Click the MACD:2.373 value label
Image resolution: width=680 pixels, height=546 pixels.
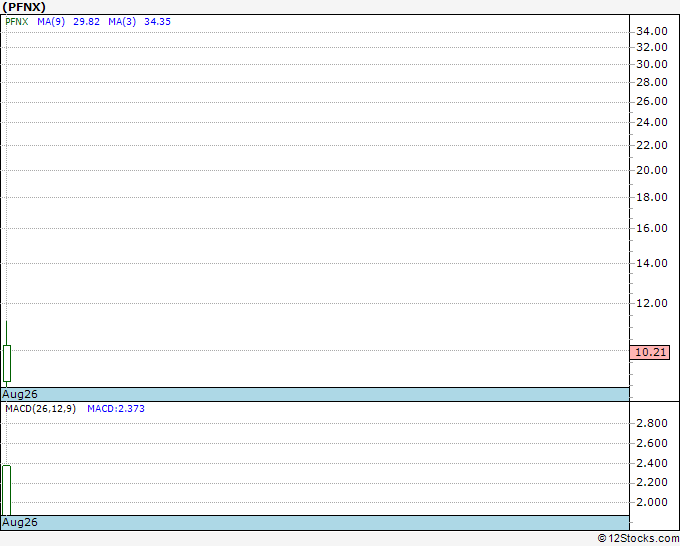116,409
